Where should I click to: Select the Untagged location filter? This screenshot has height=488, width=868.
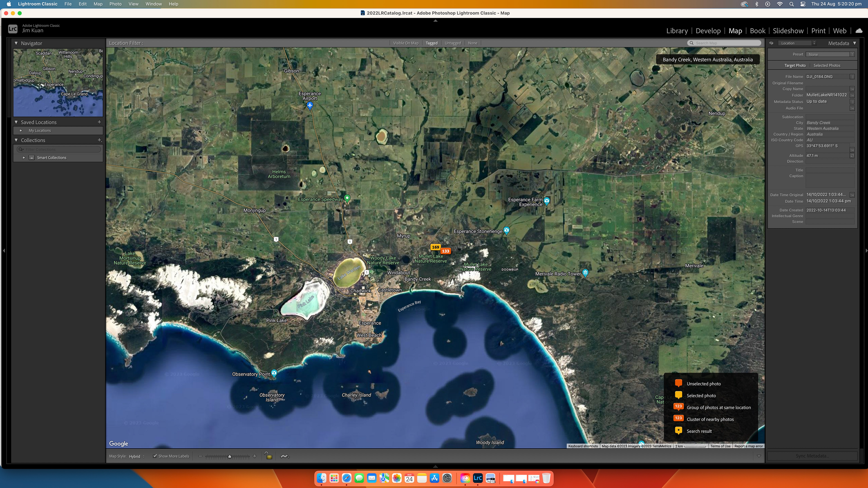[453, 43]
